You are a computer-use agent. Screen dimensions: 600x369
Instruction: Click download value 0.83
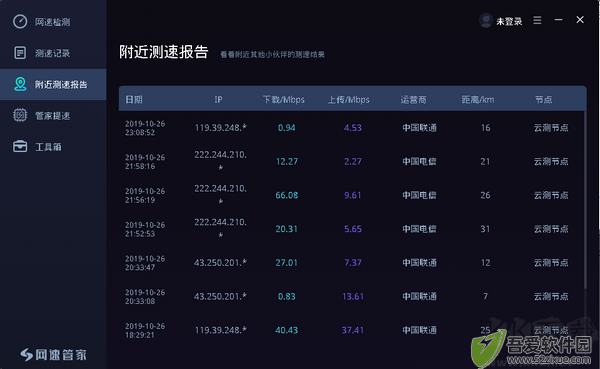tap(287, 296)
